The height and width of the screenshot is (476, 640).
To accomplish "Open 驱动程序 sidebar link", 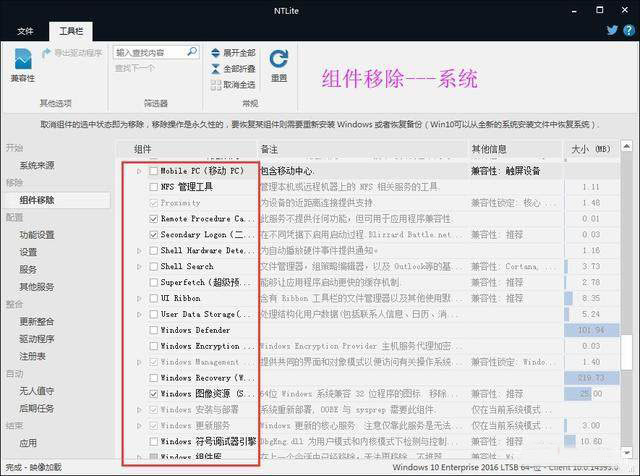I will (x=37, y=339).
